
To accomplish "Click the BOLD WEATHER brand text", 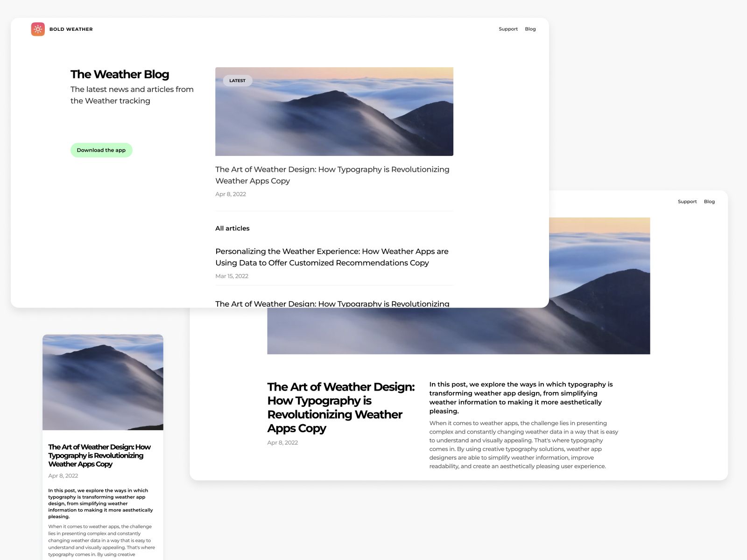I will click(71, 29).
